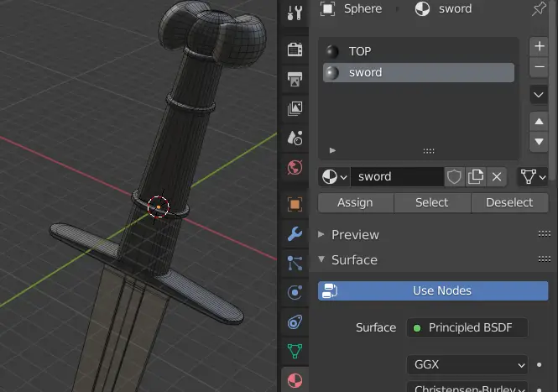Open the Scene properties tab
This screenshot has height=392, width=558.
point(295,138)
